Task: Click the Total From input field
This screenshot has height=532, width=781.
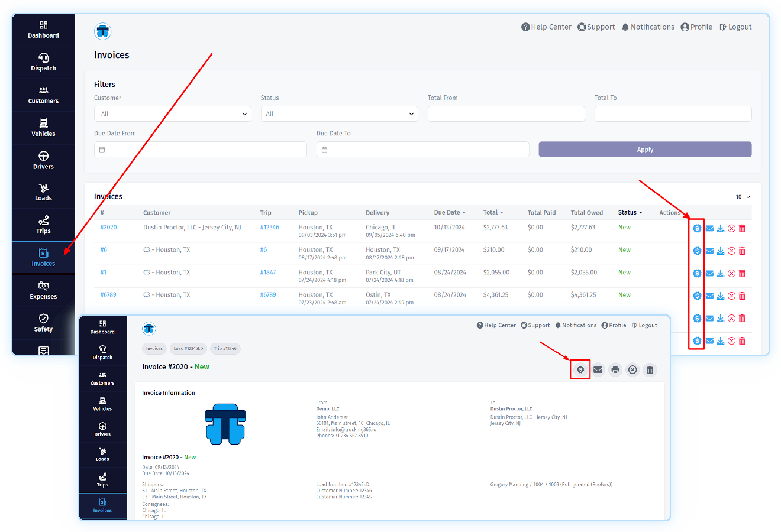Action: pyautogui.click(x=506, y=114)
